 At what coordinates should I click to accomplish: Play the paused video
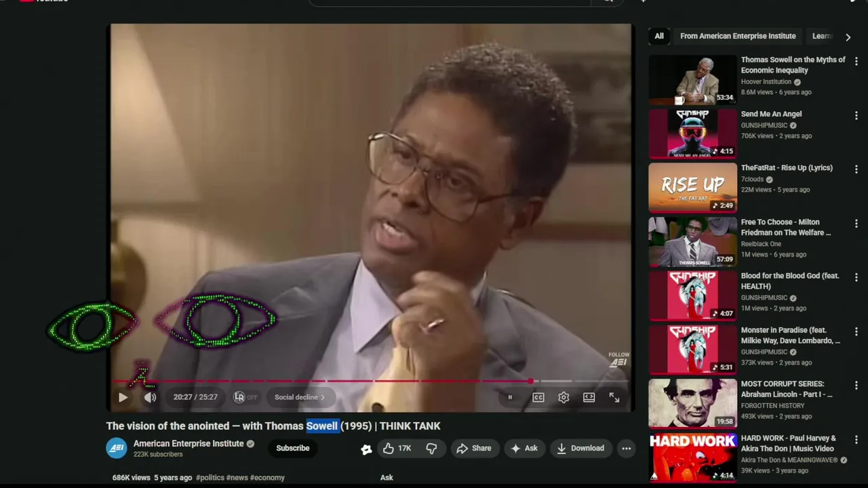pos(123,398)
